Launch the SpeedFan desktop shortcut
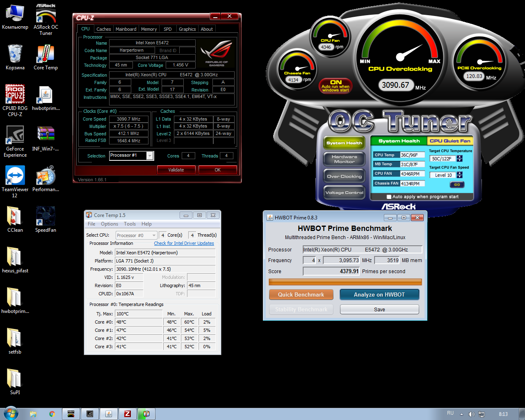Viewport: 525px width, 420px height. coord(46,219)
